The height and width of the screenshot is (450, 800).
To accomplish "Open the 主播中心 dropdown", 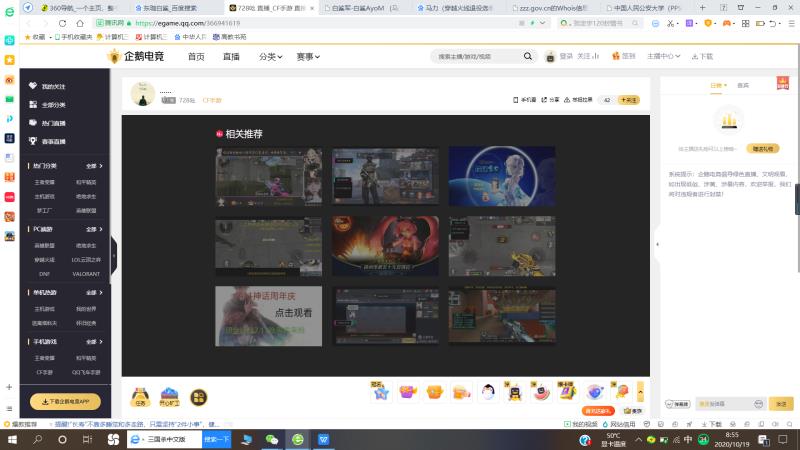I will click(x=663, y=56).
